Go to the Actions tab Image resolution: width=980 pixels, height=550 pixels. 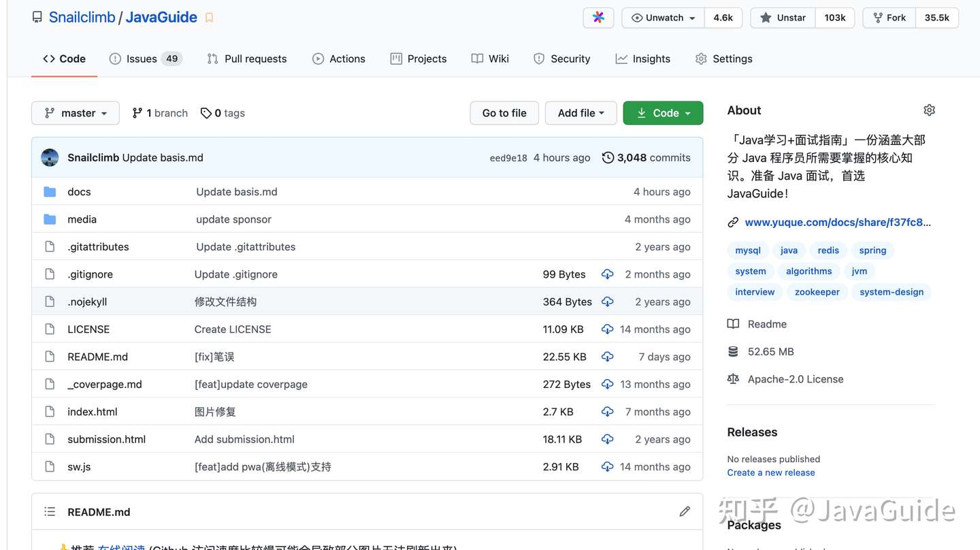coord(339,59)
